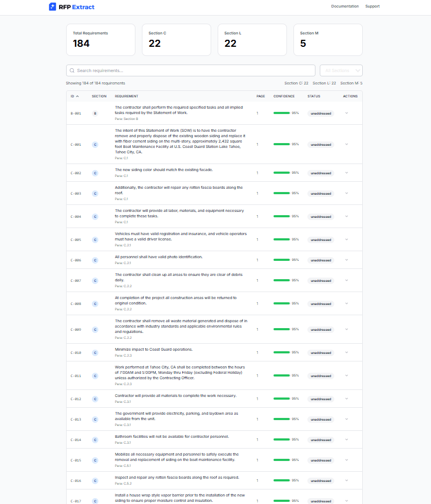
Task: Toggle the unaddressed status badge for B-001
Action: pos(320,113)
